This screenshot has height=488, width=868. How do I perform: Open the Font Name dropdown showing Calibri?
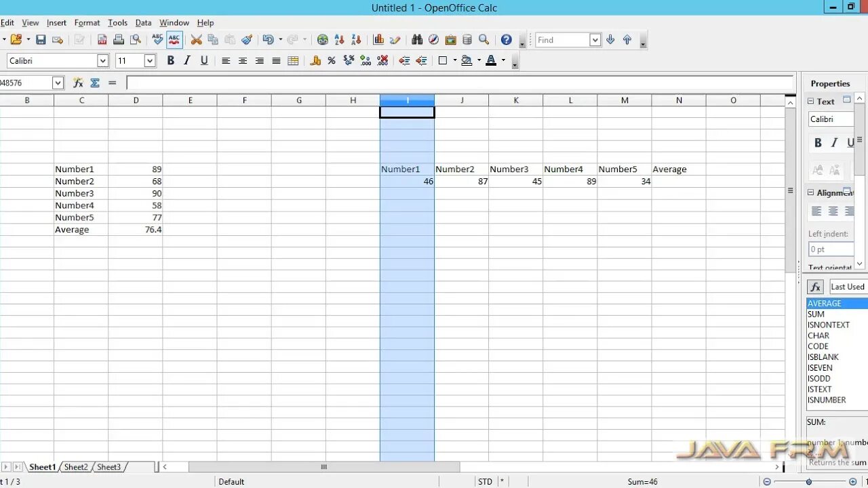[103, 61]
